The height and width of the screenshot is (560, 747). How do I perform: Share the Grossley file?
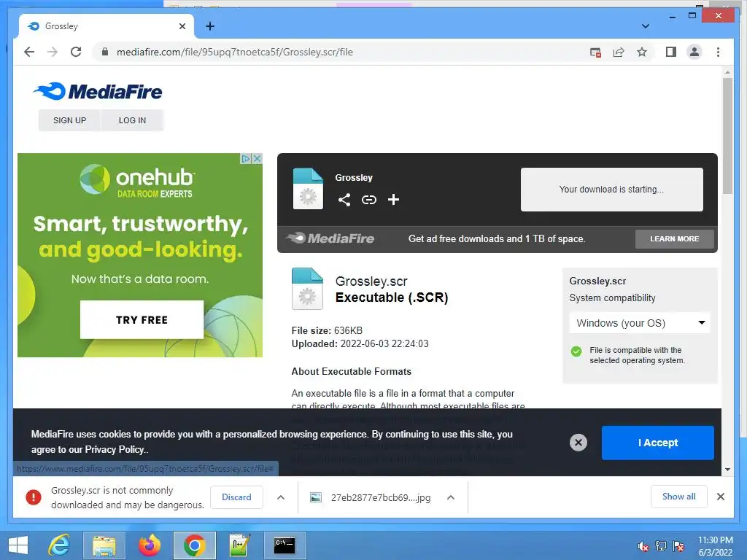344,200
